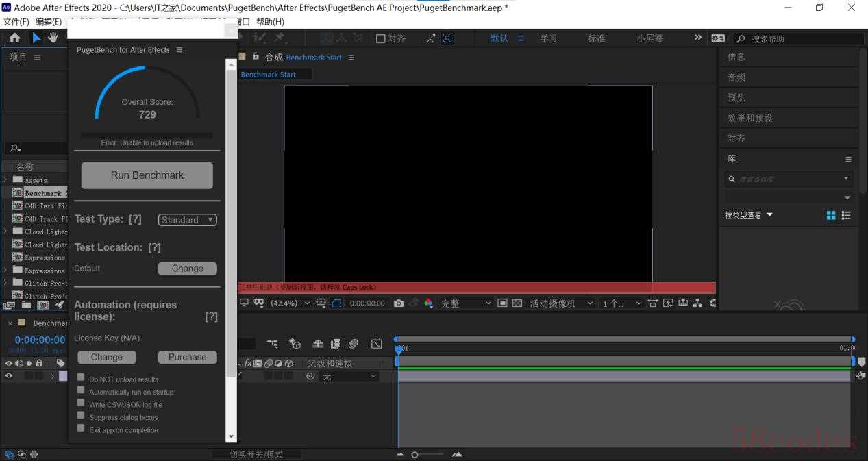Click the current time 0:00:00:00 in viewer
Image resolution: width=868 pixels, height=461 pixels.
pos(367,303)
